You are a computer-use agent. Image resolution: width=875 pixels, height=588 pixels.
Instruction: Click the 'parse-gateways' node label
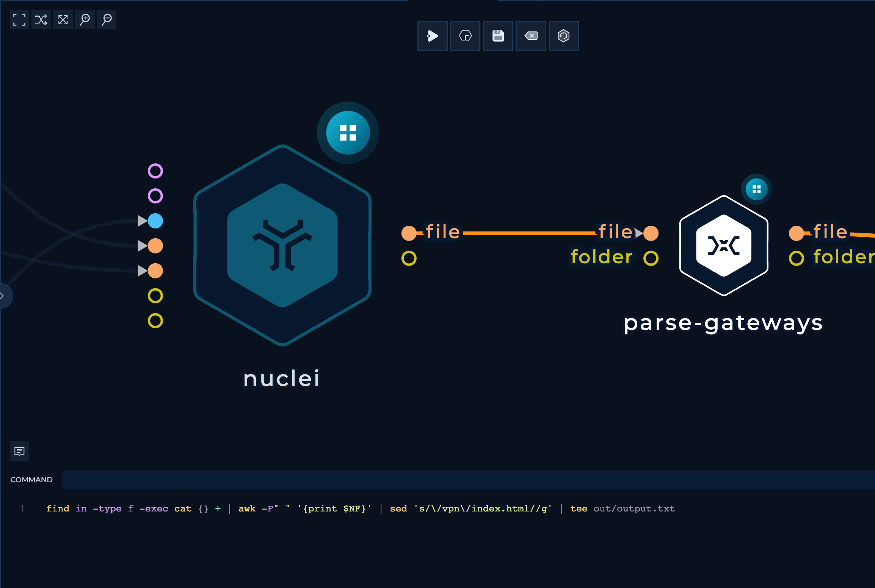[723, 323]
